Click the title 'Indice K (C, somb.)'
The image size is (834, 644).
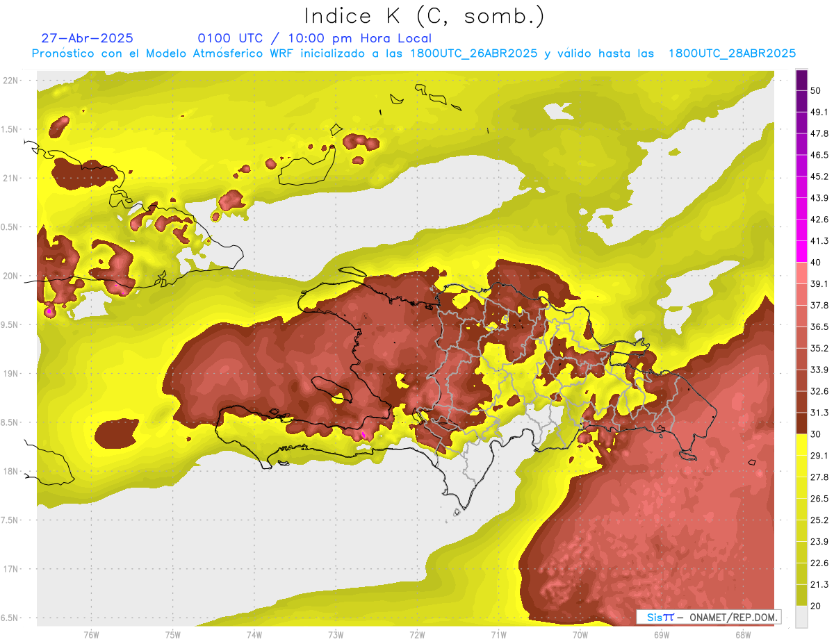click(424, 16)
